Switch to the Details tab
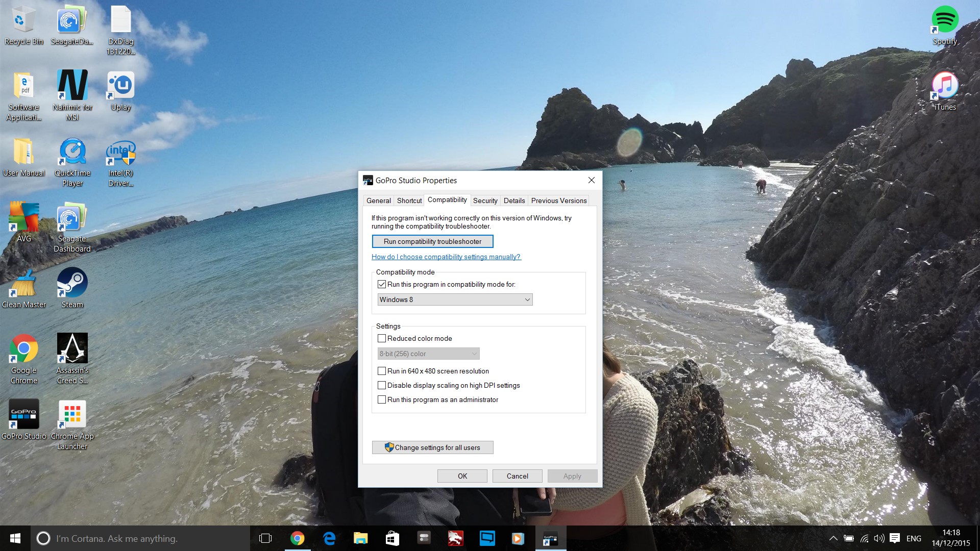The height and width of the screenshot is (551, 980). tap(513, 201)
